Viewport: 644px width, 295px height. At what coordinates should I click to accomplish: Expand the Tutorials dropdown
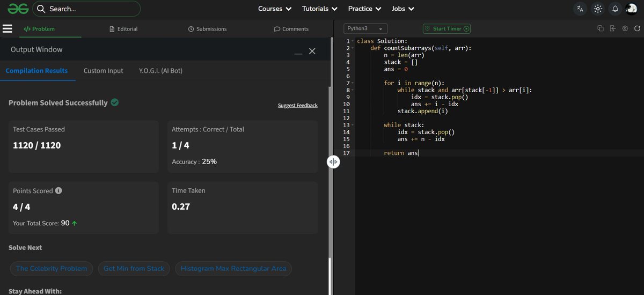(320, 9)
